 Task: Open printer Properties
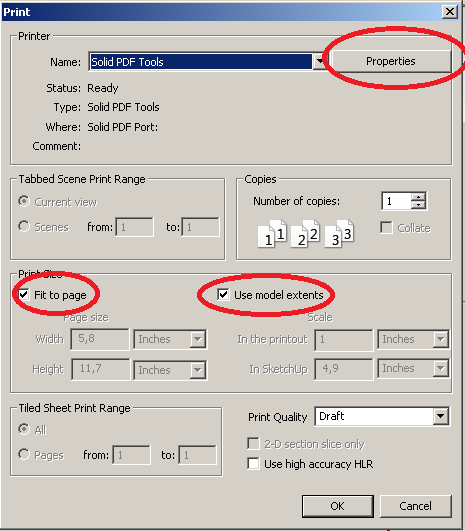click(392, 61)
